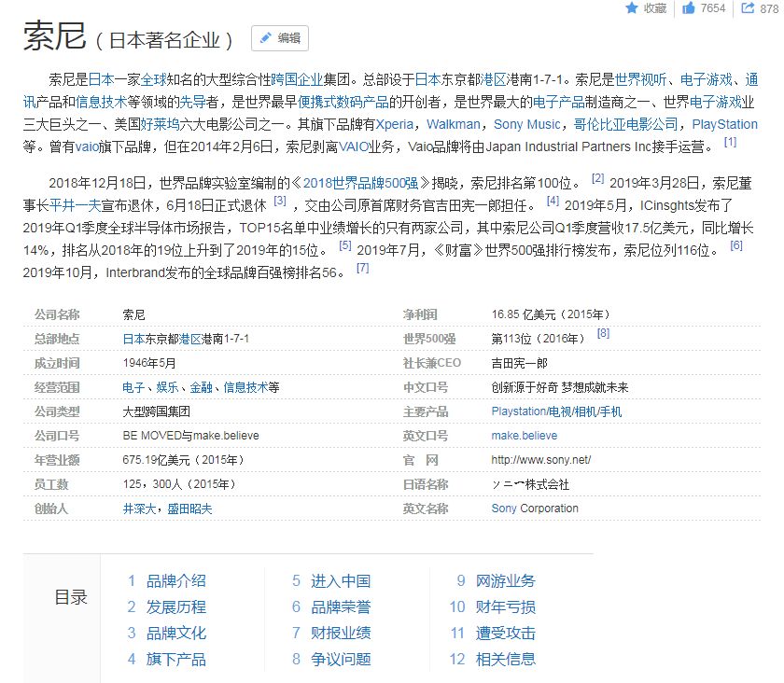
Task: Click the 创新源于好奇 梦想成就未来 slogan
Action: point(559,387)
